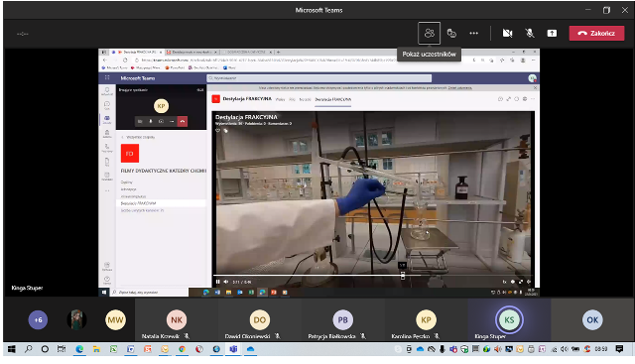
Task: Go back to Wszystkie zespoły
Action: pyautogui.click(x=138, y=137)
